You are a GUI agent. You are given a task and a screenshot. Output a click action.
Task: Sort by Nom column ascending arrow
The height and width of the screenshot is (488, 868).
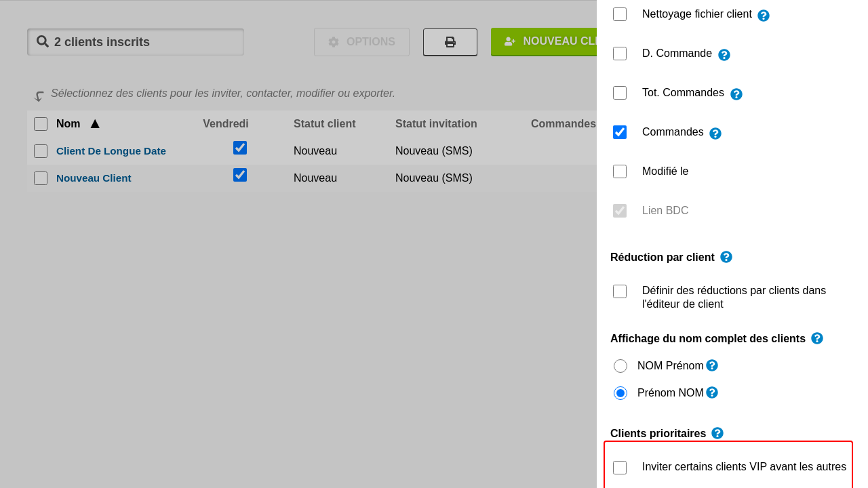click(x=95, y=124)
